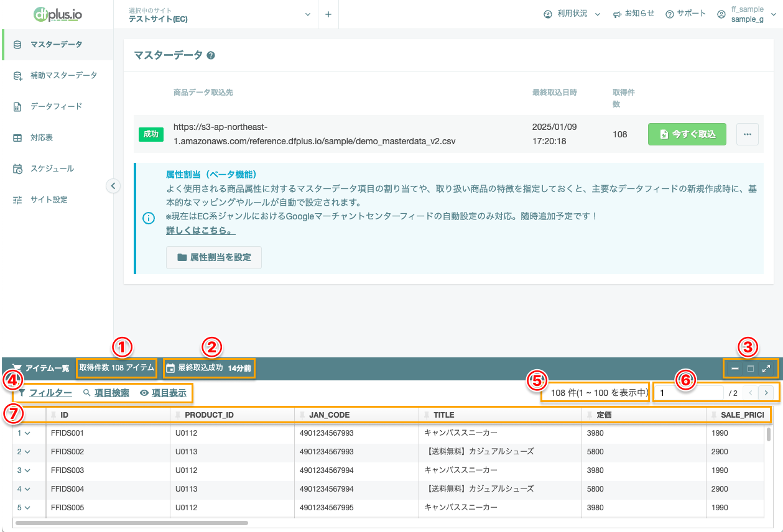Viewport: 783px width, 532px height.
Task: Click the cart icon beside アイテム一覧
Action: tap(17, 368)
